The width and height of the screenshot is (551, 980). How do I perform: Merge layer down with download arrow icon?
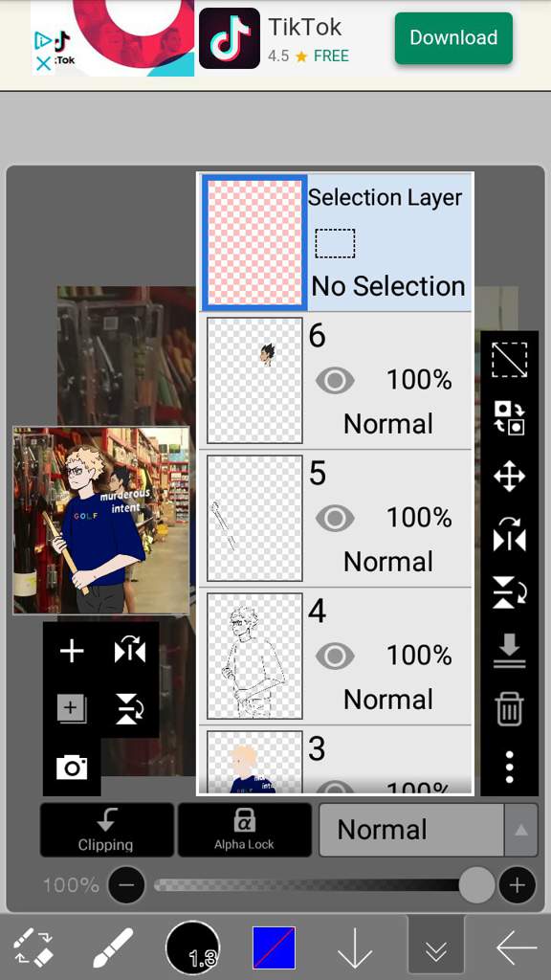click(x=509, y=651)
